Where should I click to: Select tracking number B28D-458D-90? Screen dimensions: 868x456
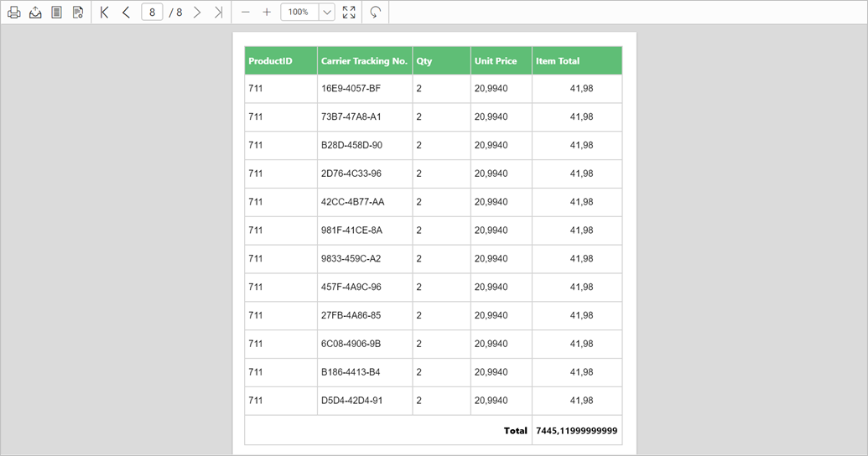[351, 145]
